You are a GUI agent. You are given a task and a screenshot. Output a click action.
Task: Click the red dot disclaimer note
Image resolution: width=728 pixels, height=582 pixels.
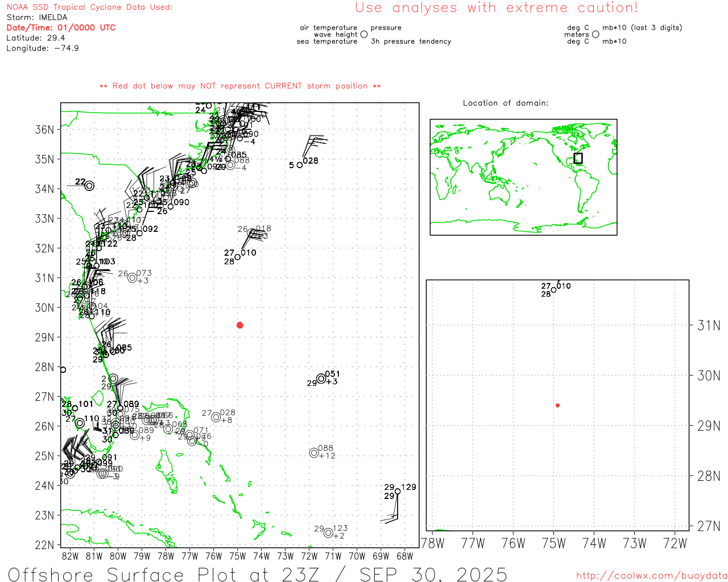coord(240,86)
